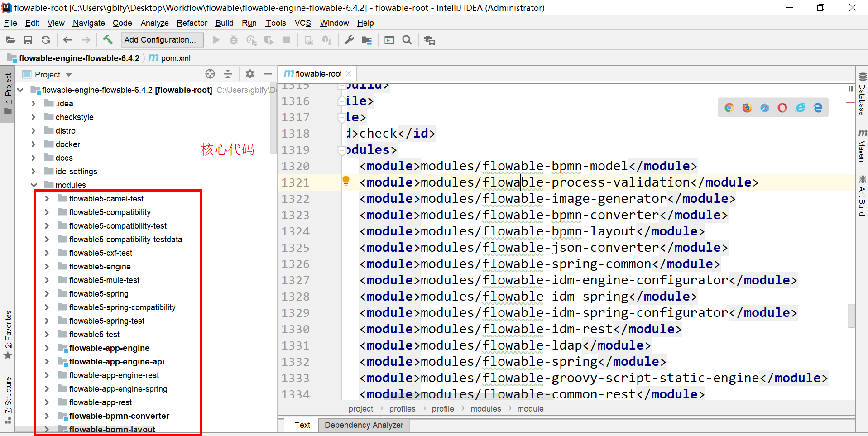Screen dimensions: 868x436
Task: Toggle the Ant Build tool window tab
Action: [862, 196]
